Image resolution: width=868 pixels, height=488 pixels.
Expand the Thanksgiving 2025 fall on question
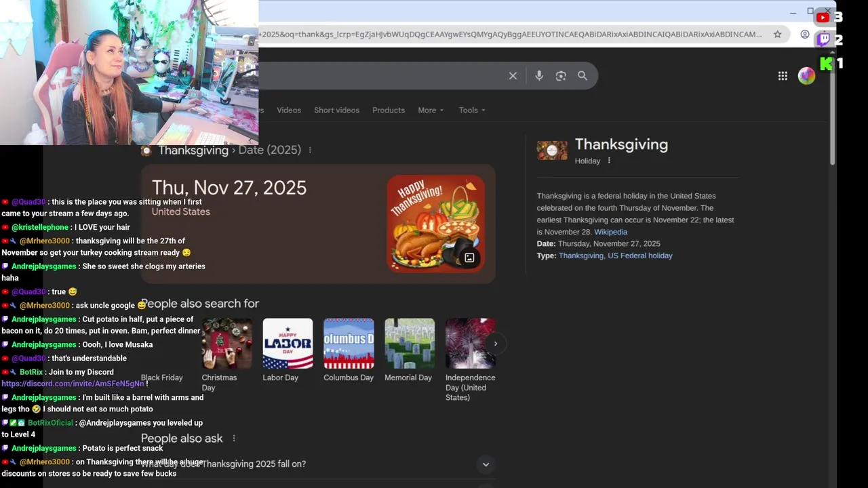point(319,464)
